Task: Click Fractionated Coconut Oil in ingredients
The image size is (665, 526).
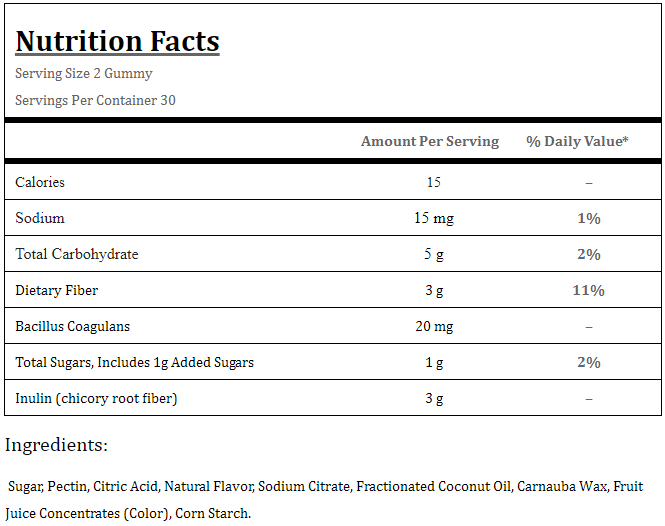Action: coord(434,486)
